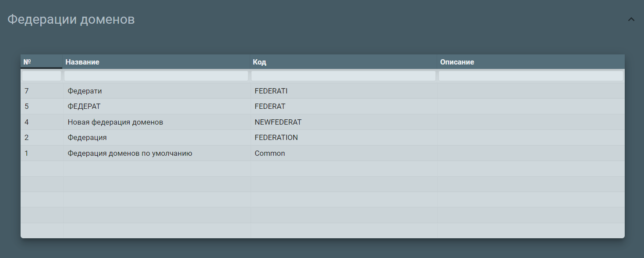Click the Федерации доменов page title
The width and height of the screenshot is (644, 258).
click(72, 19)
